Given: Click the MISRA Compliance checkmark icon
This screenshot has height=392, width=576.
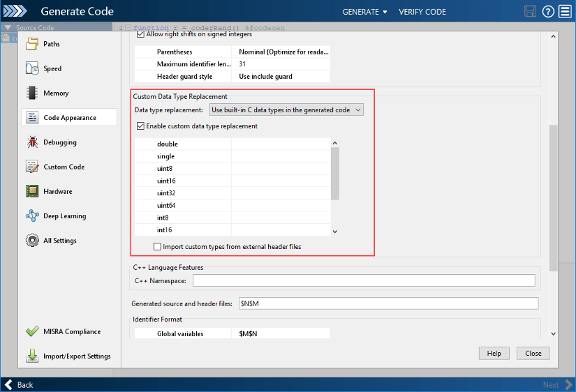Looking at the screenshot, I should pos(32,331).
